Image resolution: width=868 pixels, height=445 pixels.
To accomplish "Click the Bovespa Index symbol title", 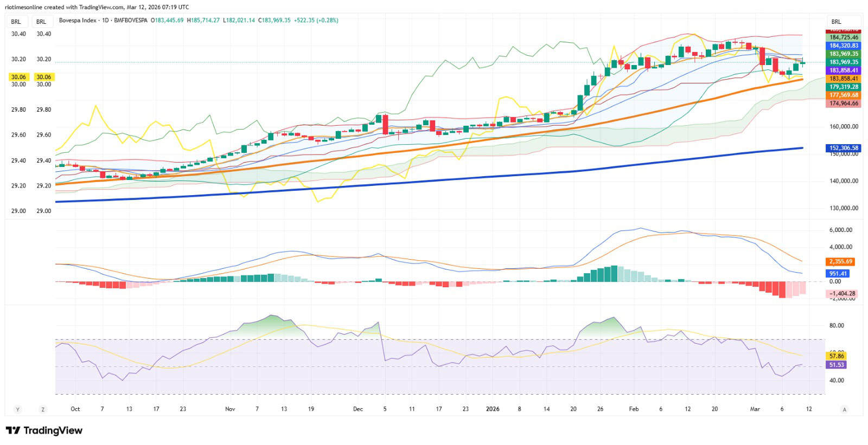I will (78, 20).
